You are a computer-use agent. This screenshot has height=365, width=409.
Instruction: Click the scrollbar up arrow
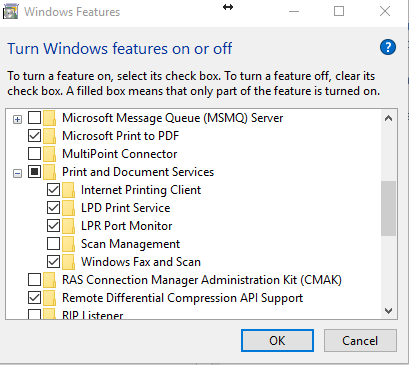click(388, 118)
